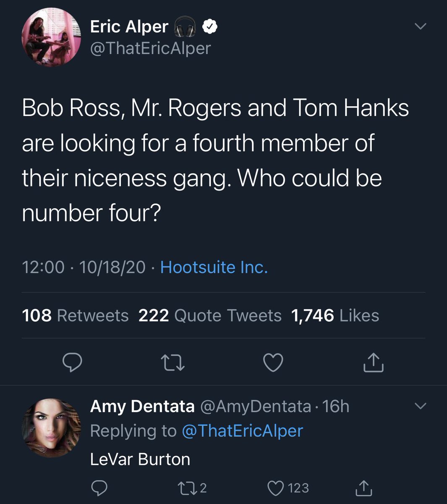View the 222 Quote Tweets

210,315
